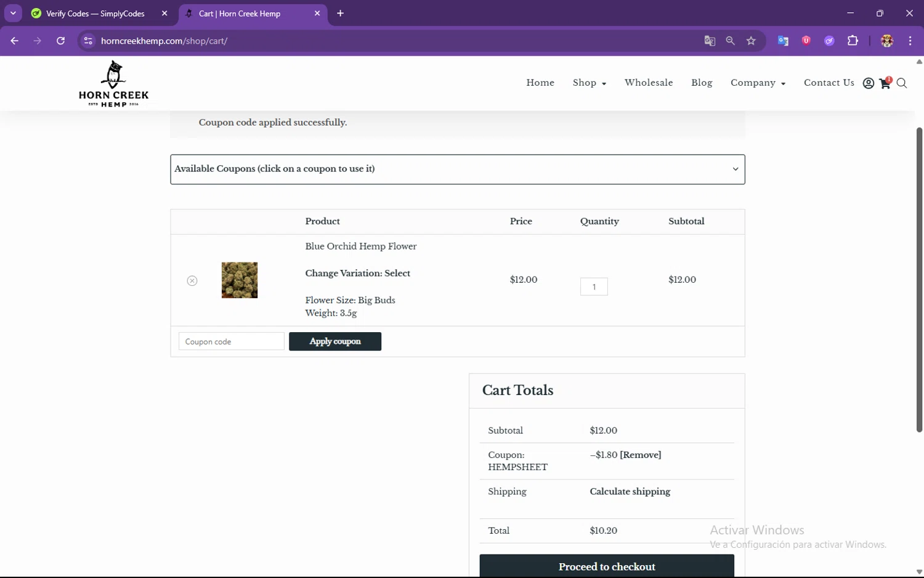Click Apply coupon button

tap(335, 341)
